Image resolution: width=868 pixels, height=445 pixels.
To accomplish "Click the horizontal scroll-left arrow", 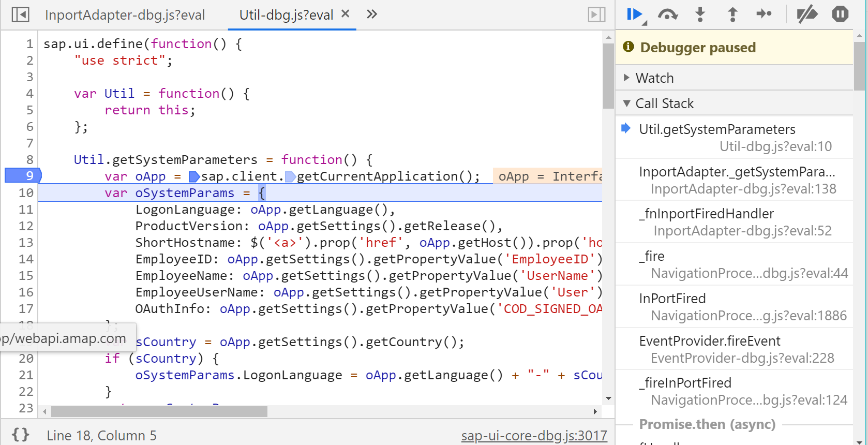I will pos(45,411).
